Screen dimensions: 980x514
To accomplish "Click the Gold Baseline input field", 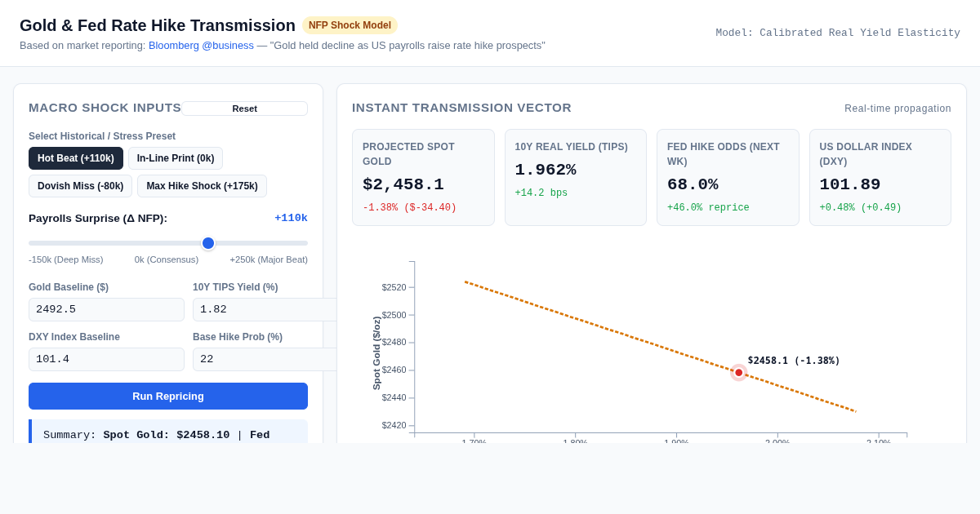I will coord(106,309).
